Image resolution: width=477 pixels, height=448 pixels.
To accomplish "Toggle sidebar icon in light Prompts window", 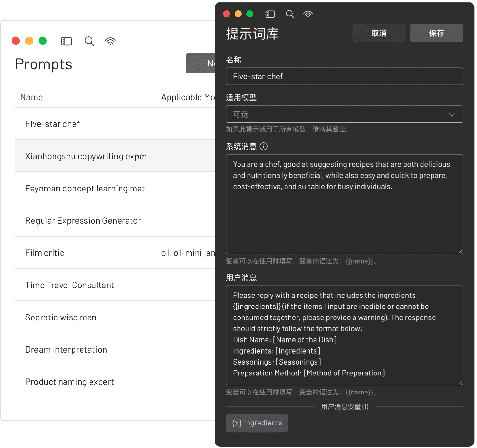I will coord(66,41).
